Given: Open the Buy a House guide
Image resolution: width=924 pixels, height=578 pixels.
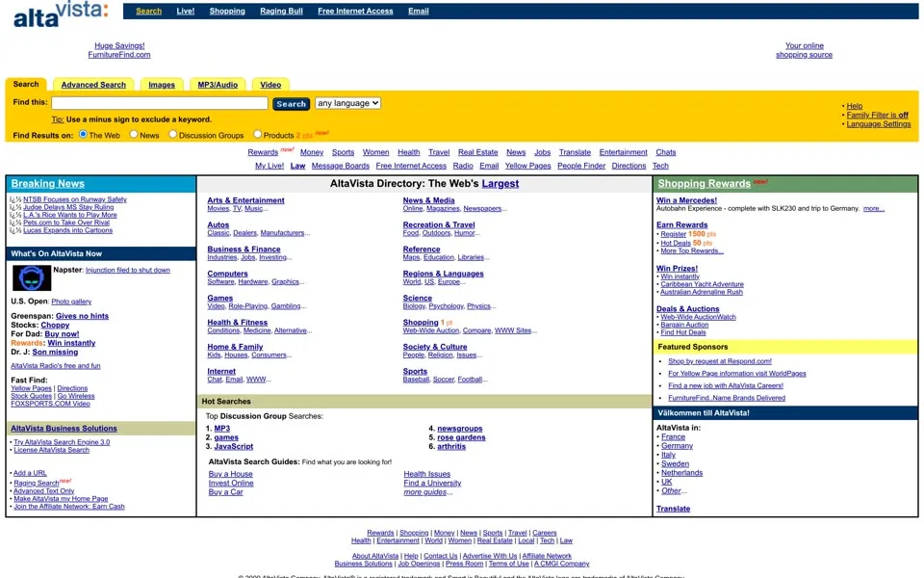Looking at the screenshot, I should 230,474.
